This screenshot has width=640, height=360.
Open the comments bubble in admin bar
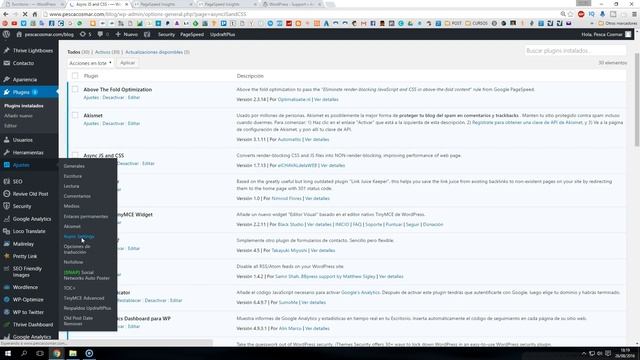pyautogui.click(x=103, y=34)
